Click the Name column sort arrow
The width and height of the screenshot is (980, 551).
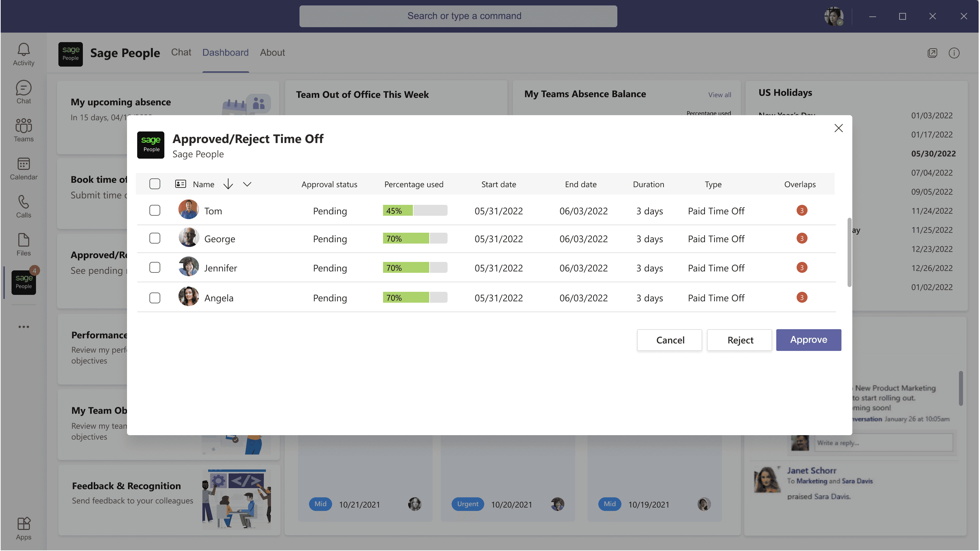tap(228, 184)
